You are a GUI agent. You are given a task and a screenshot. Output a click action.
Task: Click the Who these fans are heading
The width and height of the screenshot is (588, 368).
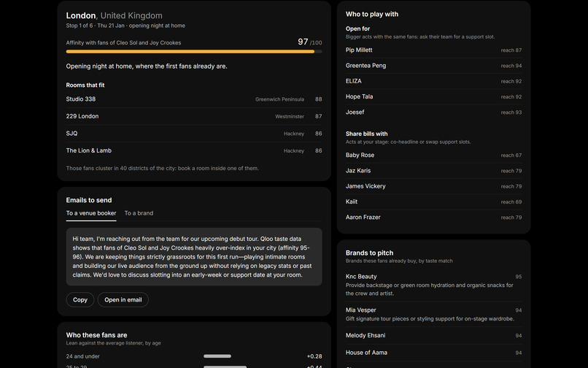96,335
